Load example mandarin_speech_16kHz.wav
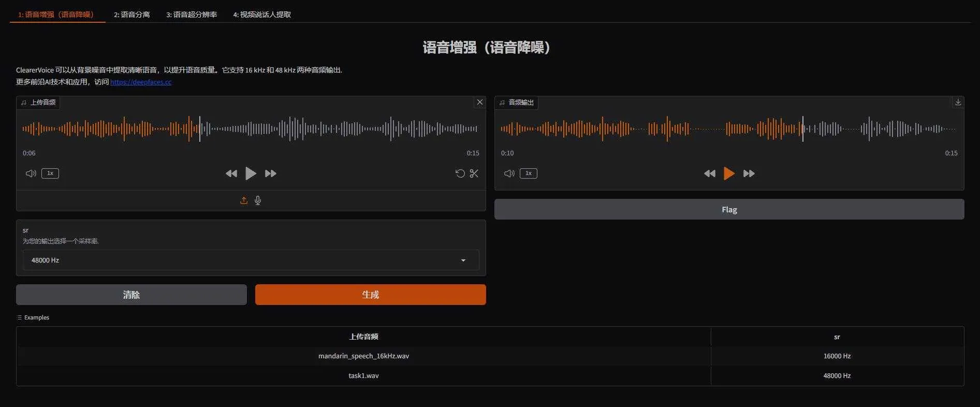This screenshot has width=980, height=407. (363, 356)
